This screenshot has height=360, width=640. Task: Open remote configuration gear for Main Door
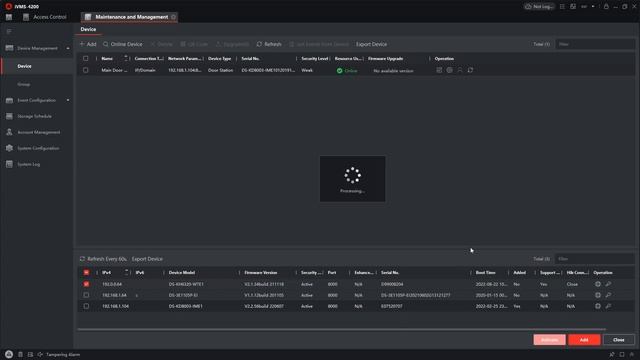(449, 70)
